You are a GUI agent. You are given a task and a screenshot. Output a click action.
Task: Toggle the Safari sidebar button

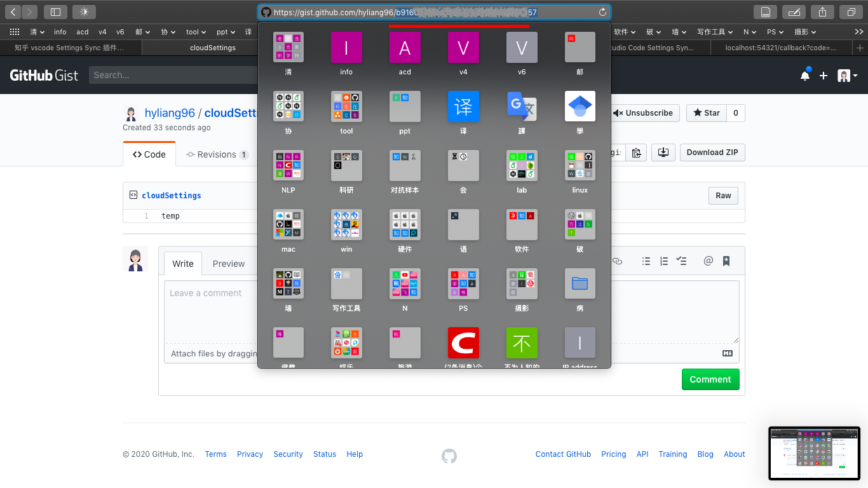coord(55,11)
